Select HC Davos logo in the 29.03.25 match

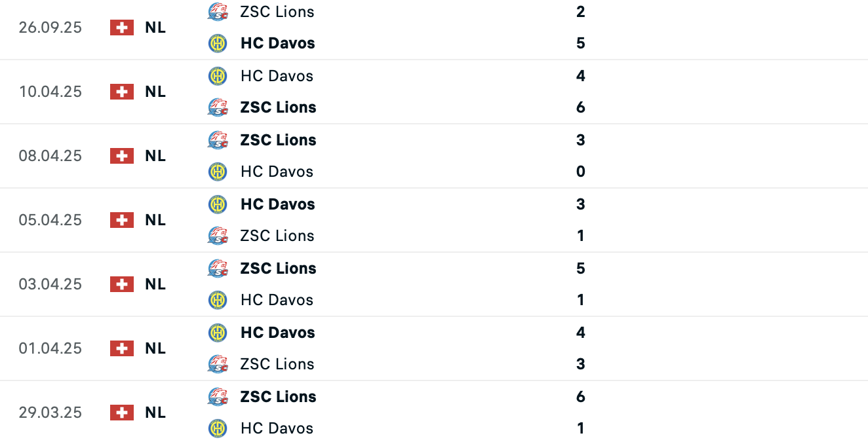(x=218, y=428)
